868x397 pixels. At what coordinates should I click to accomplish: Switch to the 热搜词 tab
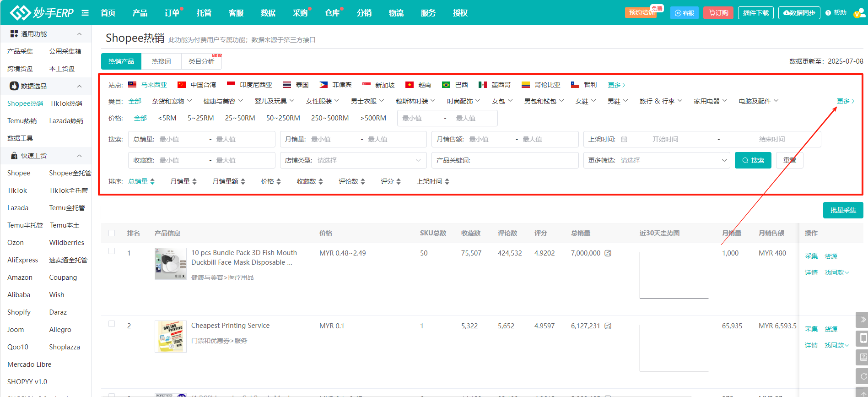pyautogui.click(x=161, y=61)
